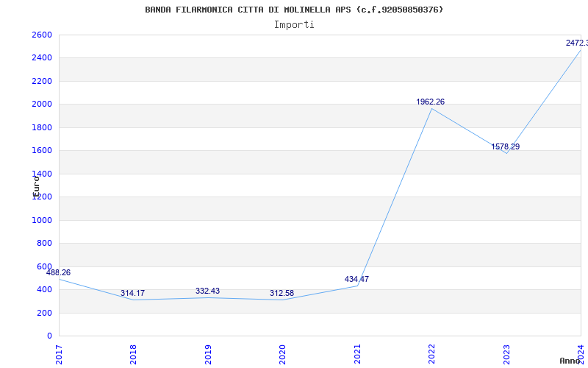This screenshot has width=588, height=368.
Task: Click the chart title BANDA FILARMONICA CITTA DI MOLINELLA
Action: (x=294, y=10)
